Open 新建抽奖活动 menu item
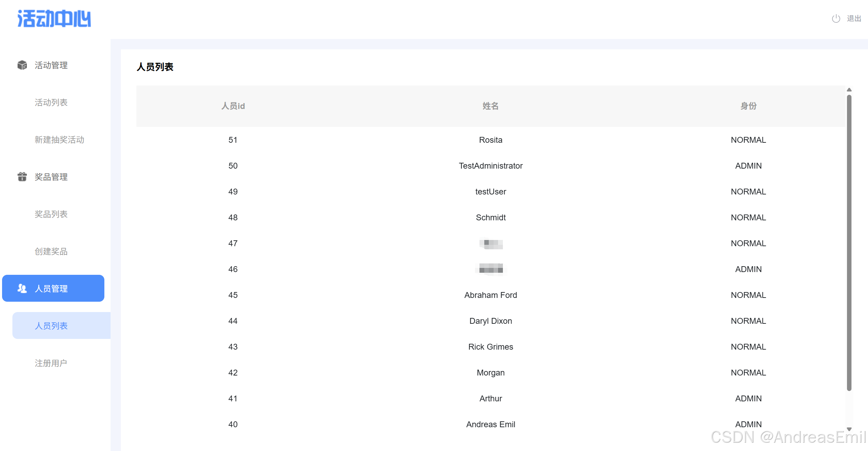This screenshot has height=451, width=868. click(59, 140)
